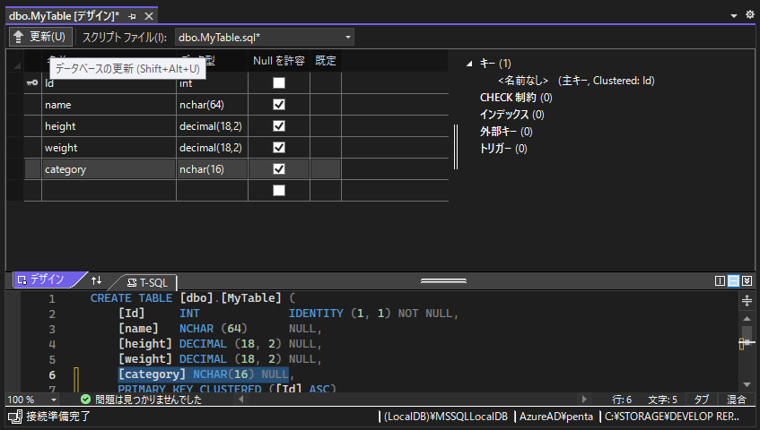Click the primary key icon on Id row
Viewport: 760px width, 430px height.
(32, 83)
